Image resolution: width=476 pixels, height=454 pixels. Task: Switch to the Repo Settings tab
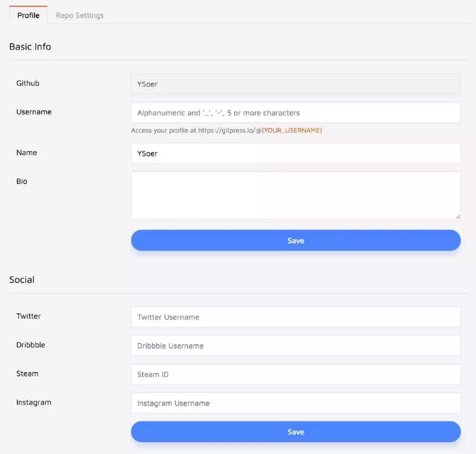tap(79, 15)
